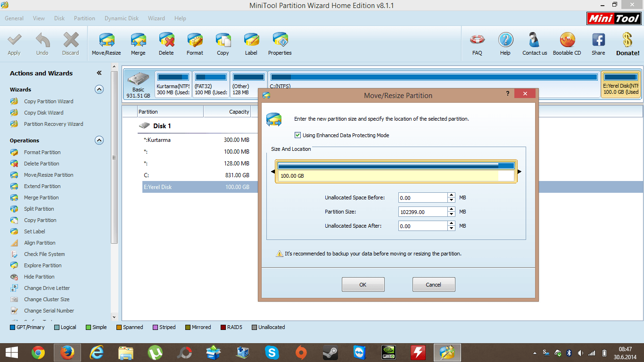
Task: Click the Move/Resize toolbar icon
Action: (107, 44)
